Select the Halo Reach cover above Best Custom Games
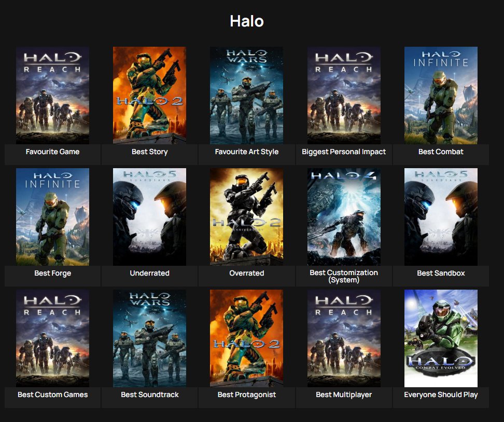 [x=53, y=338]
